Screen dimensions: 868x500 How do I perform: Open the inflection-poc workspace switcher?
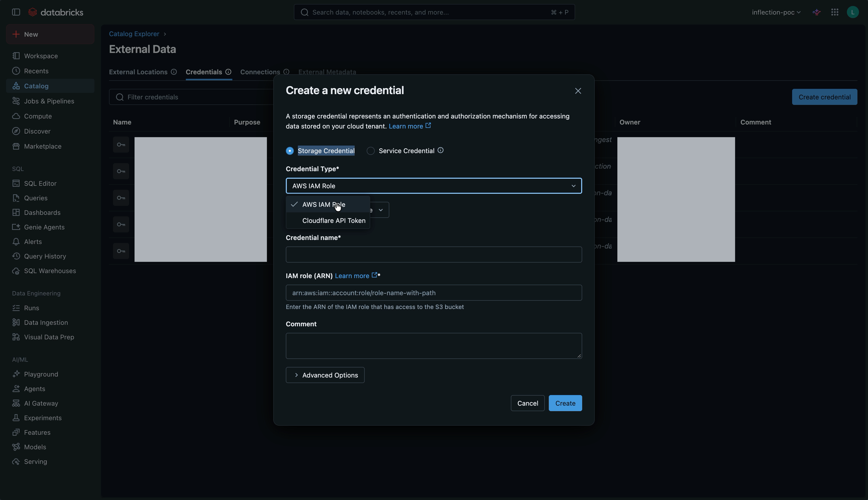[776, 12]
